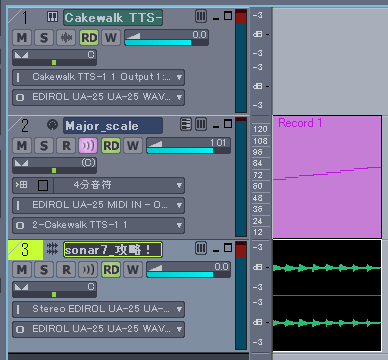This screenshot has height=360, width=388.
Task: Toggle the 4分音符 quantize checkbox
Action: [x=43, y=185]
